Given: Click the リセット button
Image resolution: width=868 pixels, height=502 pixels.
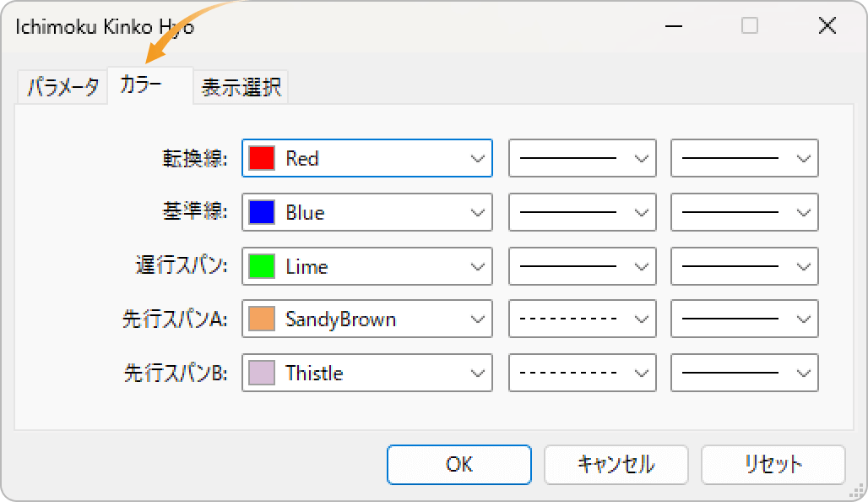Looking at the screenshot, I should pos(773,464).
